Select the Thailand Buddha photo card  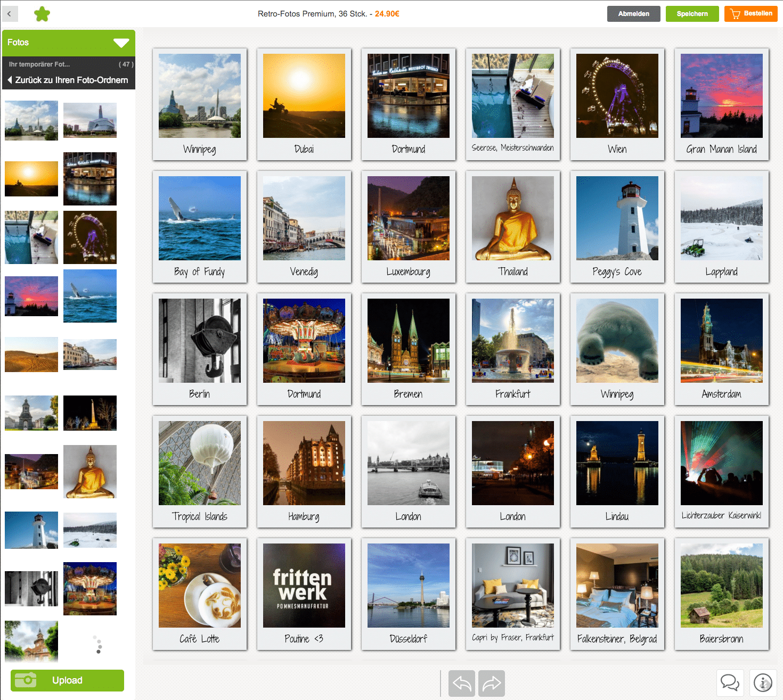coord(513,227)
